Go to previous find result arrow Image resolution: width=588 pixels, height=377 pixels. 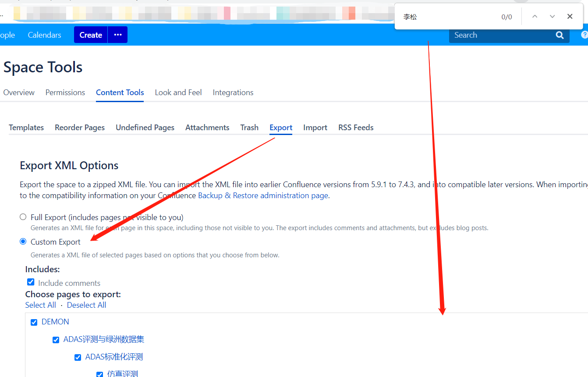pyautogui.click(x=535, y=17)
